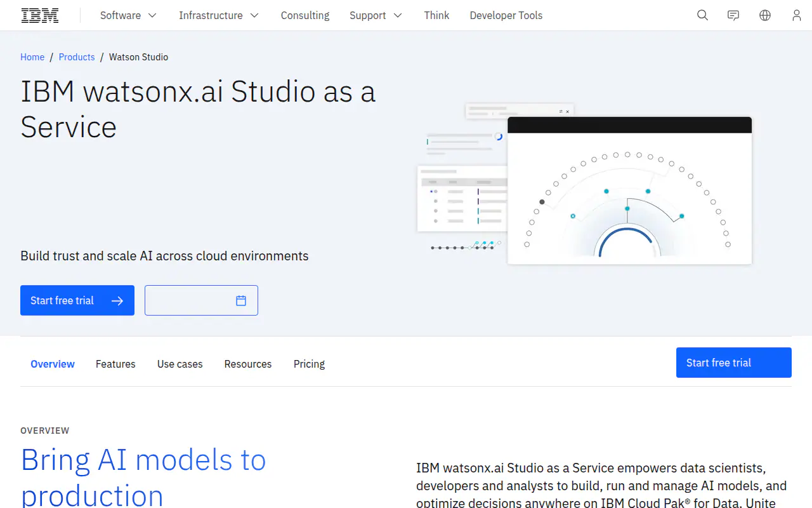The image size is (812, 508).
Task: Click the calendar icon in the empty button
Action: pyautogui.click(x=241, y=300)
